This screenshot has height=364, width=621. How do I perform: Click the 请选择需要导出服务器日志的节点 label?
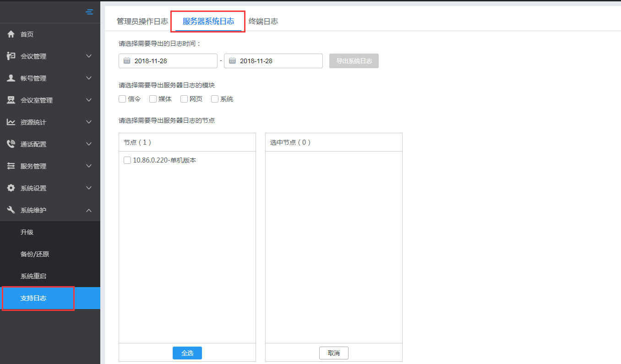[x=167, y=120]
